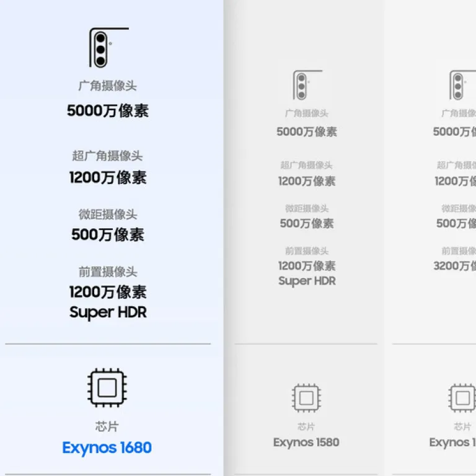
Task: Click 微距摄像头 label in the blue column
Action: click(x=108, y=214)
